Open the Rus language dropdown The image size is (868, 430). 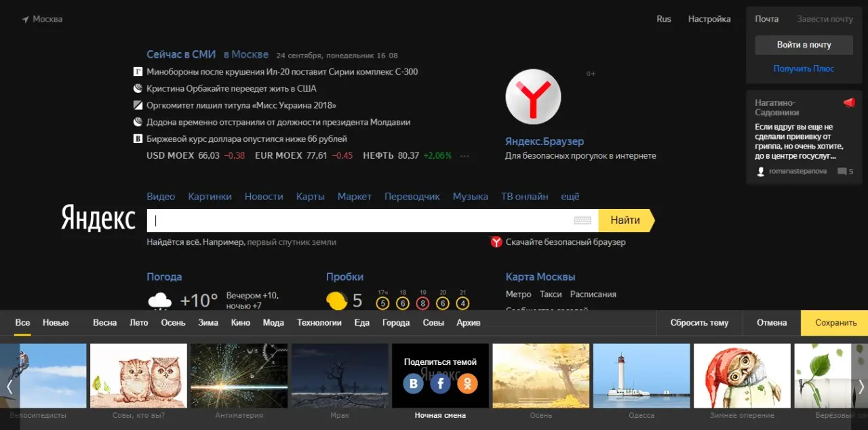coord(664,19)
